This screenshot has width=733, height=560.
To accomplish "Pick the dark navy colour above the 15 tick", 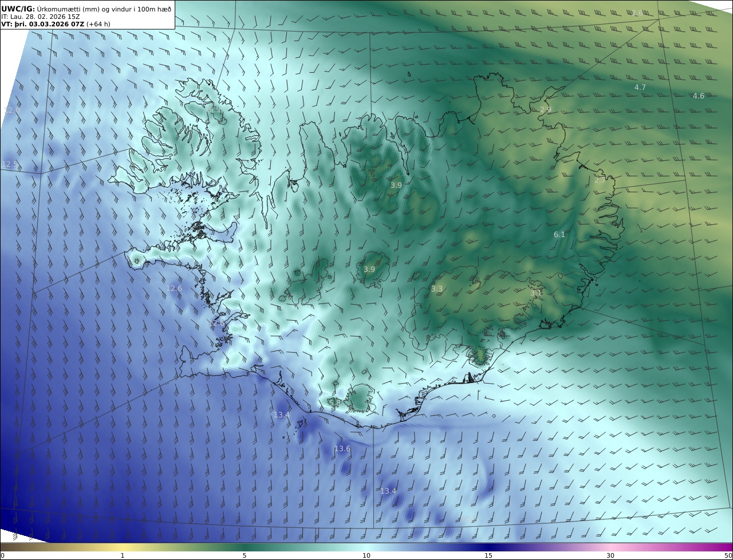I will [x=488, y=547].
